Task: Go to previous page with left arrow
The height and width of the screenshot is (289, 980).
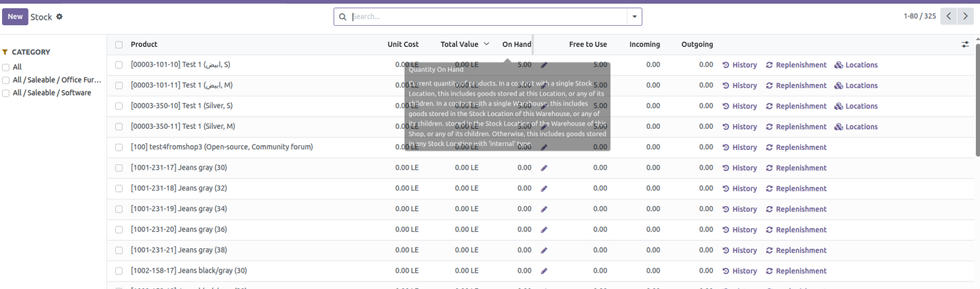Action: click(949, 16)
